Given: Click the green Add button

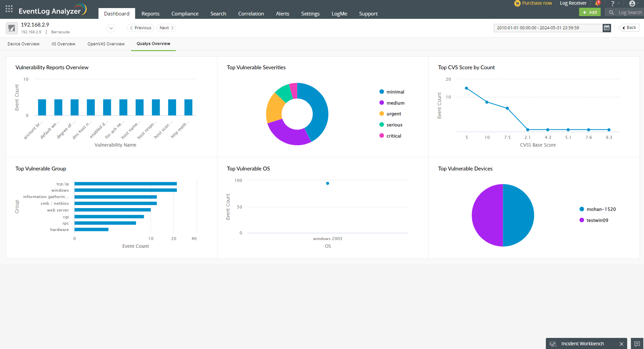Looking at the screenshot, I should coord(590,12).
